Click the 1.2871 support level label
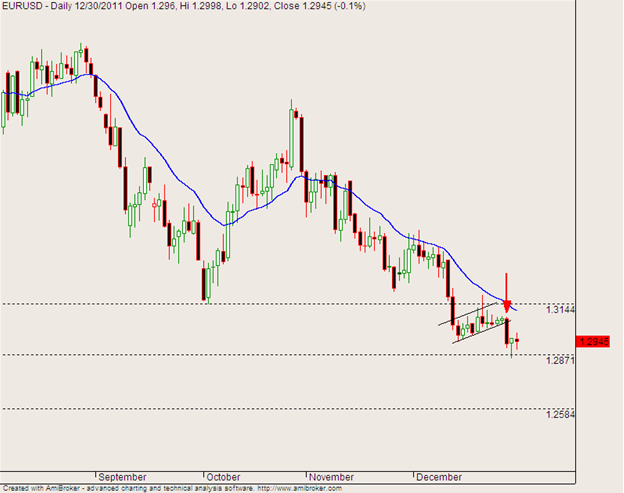 point(561,361)
